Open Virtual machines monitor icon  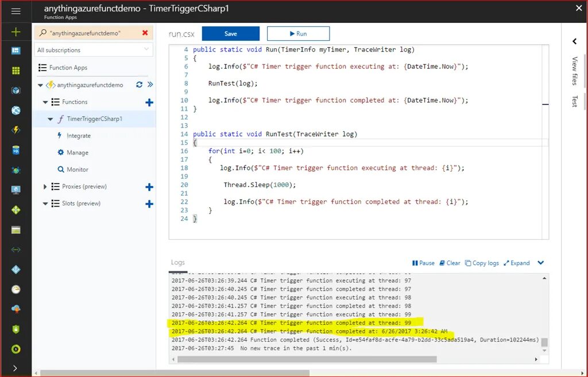(x=16, y=190)
